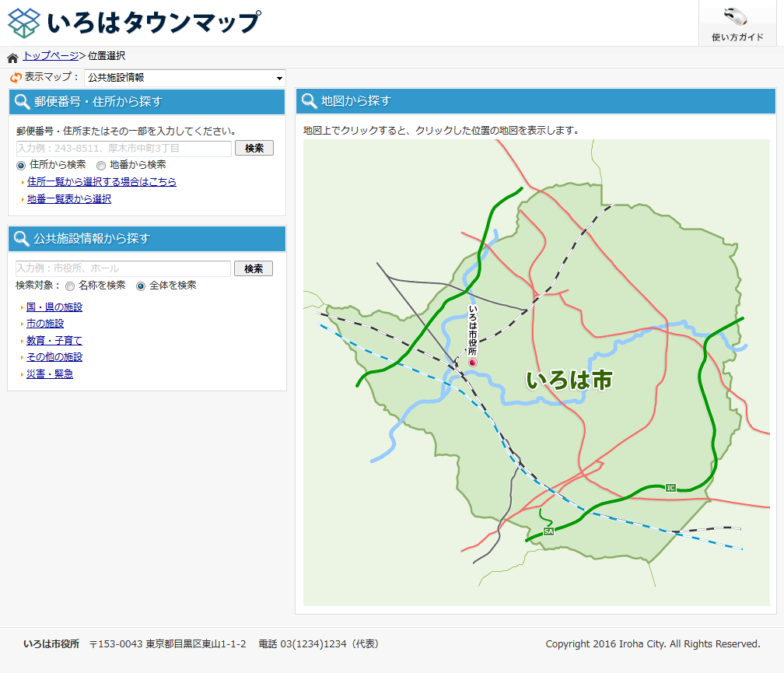
Task: Click the IC interchange marker on the map
Action: click(x=670, y=488)
